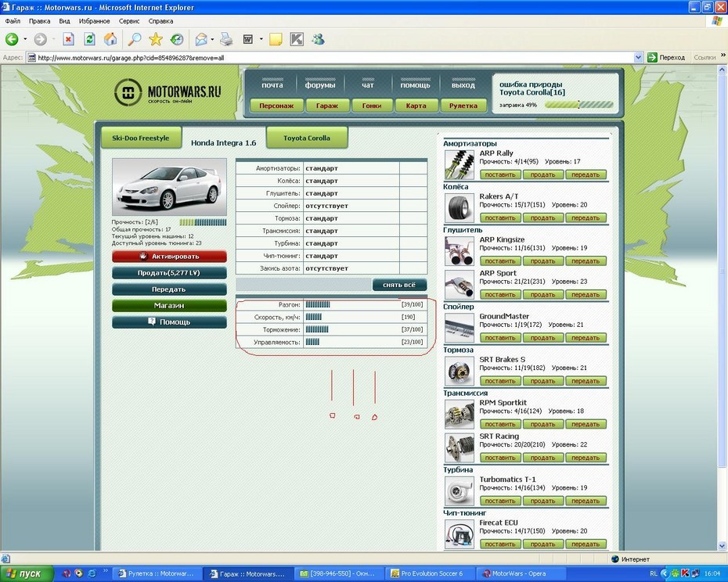
Task: Open the Рулетка navigation button
Action: pos(463,106)
